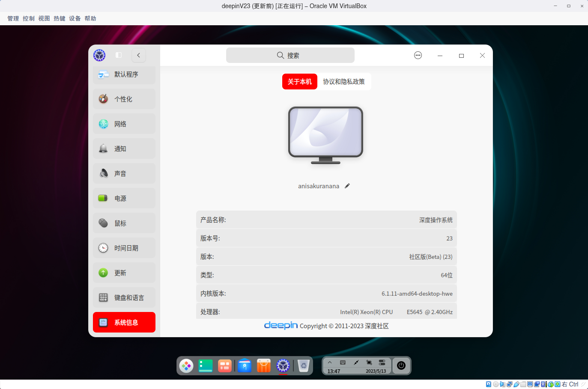This screenshot has height=389, width=588.
Task: Click inside the search (搜索) field
Action: 290,55
